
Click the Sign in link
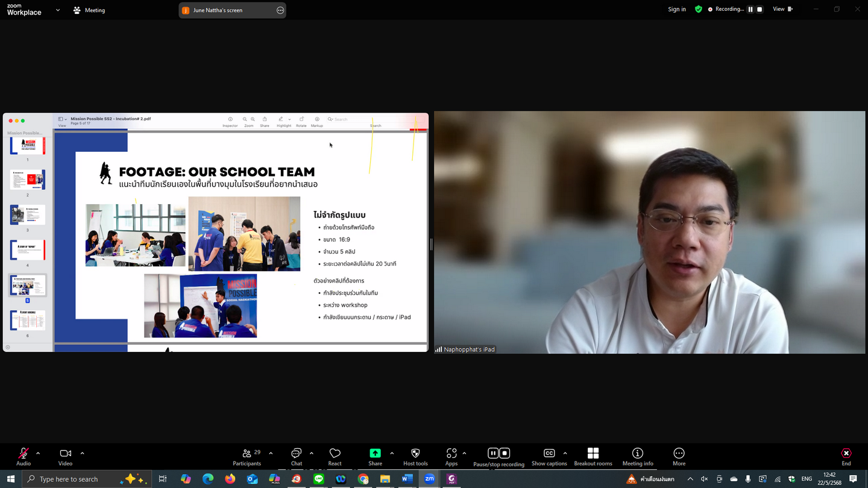676,9
